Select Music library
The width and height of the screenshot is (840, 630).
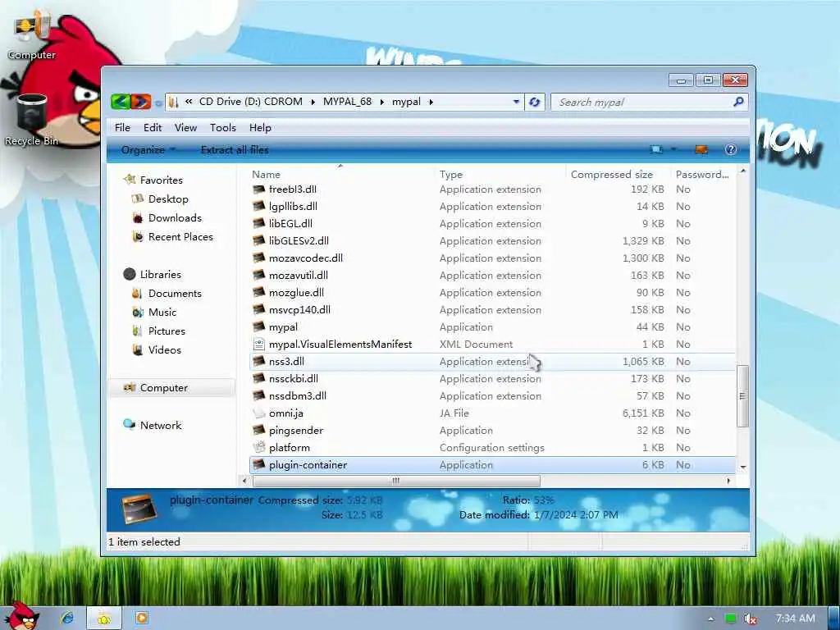(x=162, y=313)
